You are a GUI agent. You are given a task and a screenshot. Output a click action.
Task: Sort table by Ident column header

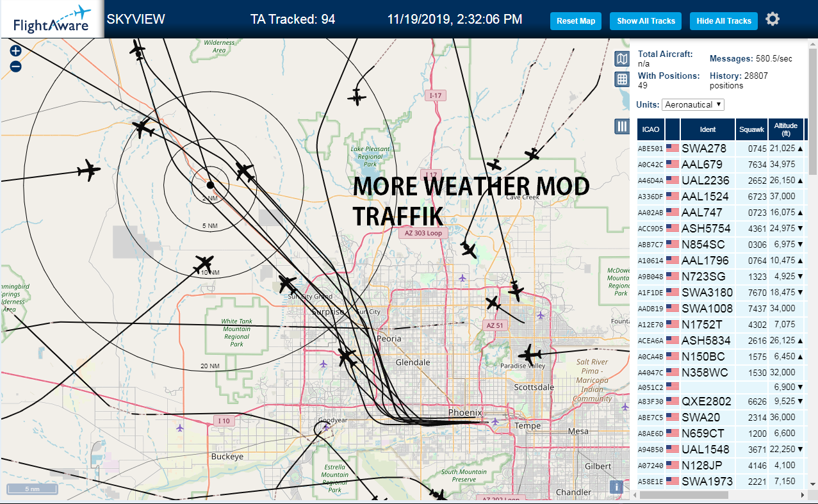[708, 129]
